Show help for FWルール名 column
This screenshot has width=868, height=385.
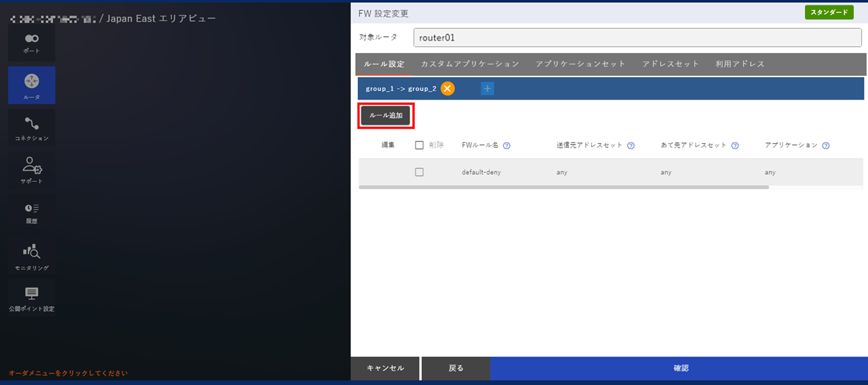(507, 145)
